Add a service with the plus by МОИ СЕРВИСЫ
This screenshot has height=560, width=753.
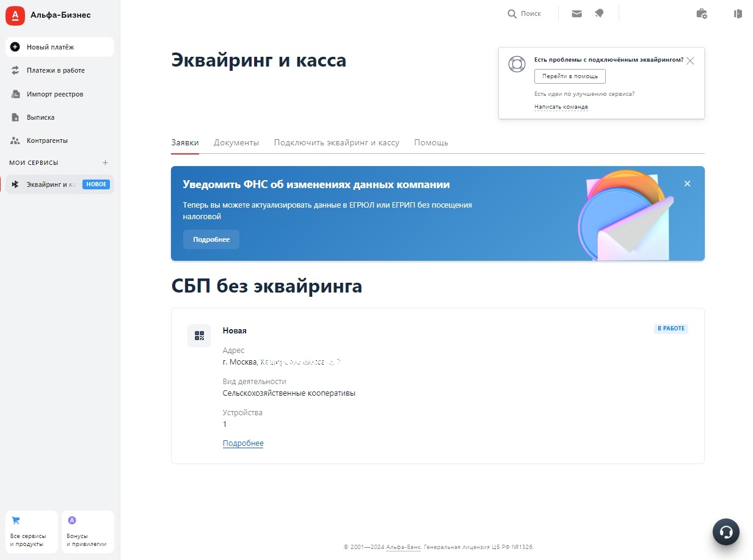pos(105,163)
